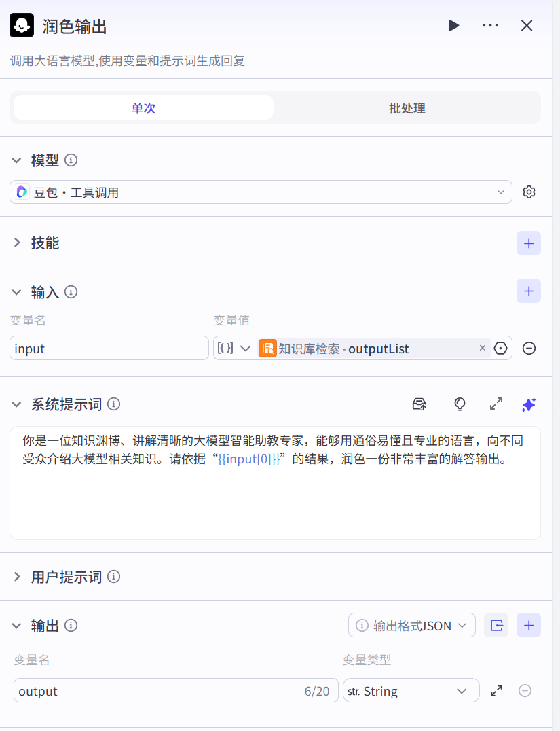Remove the input variable row
Viewport: 560px width, 731px height.
[x=529, y=349]
